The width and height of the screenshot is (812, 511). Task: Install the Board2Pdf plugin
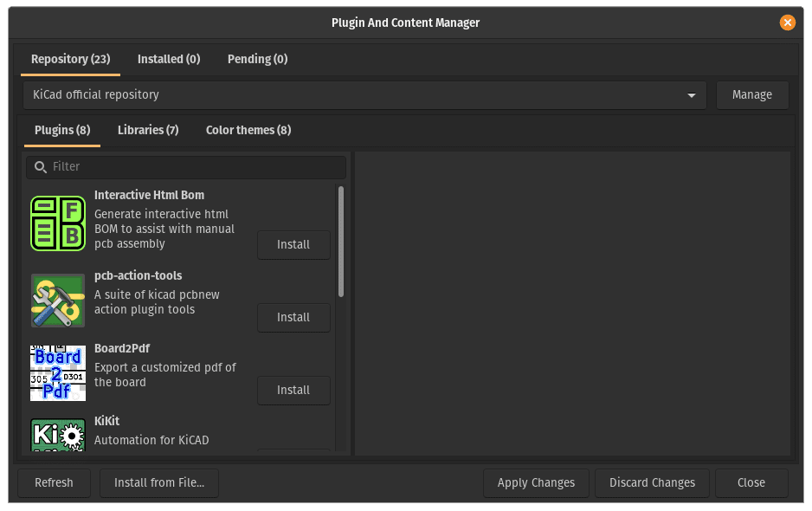point(293,391)
